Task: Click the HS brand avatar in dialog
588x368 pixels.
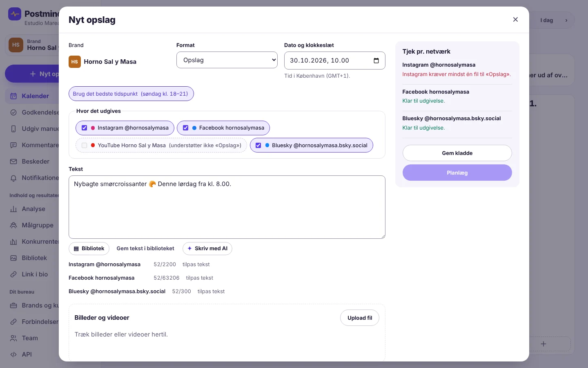Action: coord(75,62)
